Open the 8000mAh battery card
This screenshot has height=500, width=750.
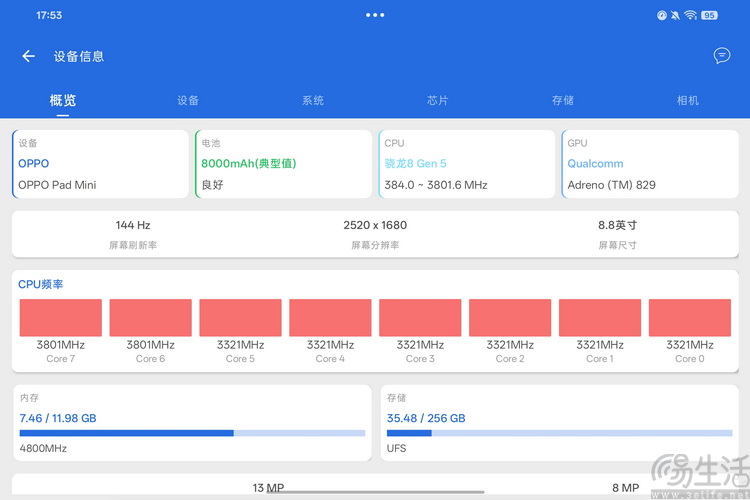pyautogui.click(x=283, y=164)
